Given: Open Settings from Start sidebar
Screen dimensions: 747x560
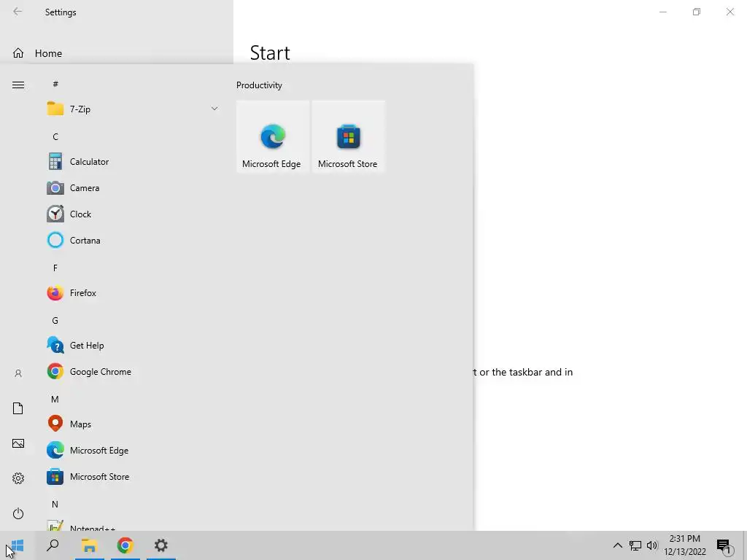Looking at the screenshot, I should pyautogui.click(x=18, y=478).
